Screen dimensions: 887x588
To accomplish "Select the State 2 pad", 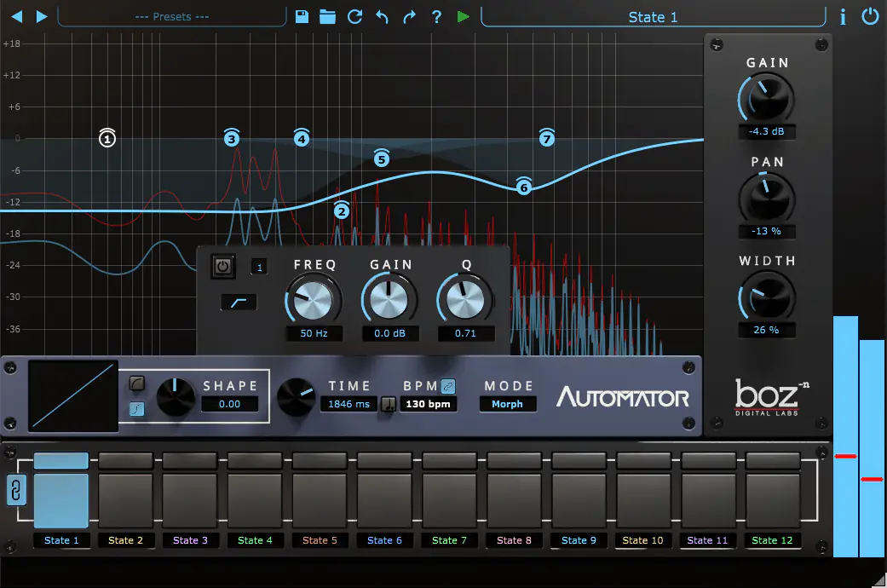I will [125, 500].
